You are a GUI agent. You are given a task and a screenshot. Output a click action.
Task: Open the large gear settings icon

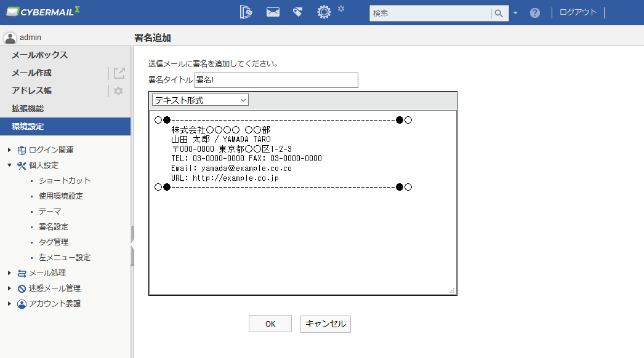[x=324, y=12]
